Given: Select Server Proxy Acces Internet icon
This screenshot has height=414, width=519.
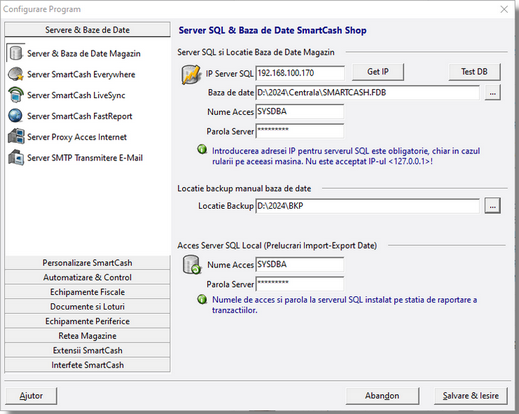Looking at the screenshot, I should tap(16, 136).
